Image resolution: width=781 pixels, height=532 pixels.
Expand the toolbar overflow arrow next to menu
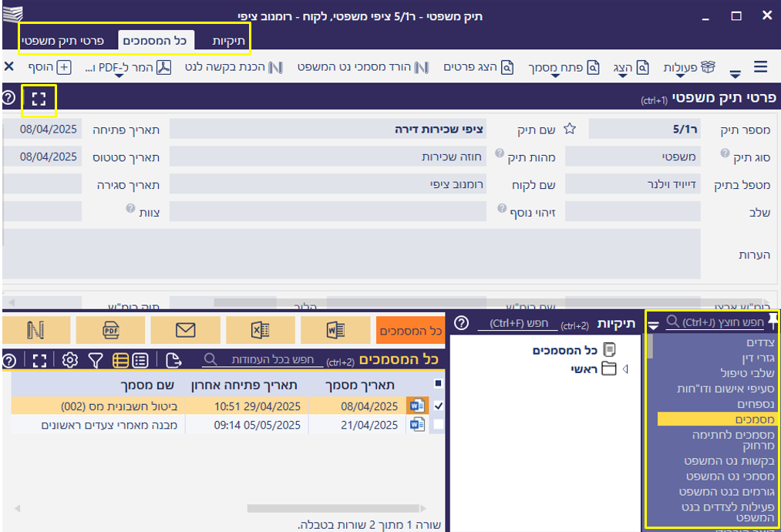(736, 74)
